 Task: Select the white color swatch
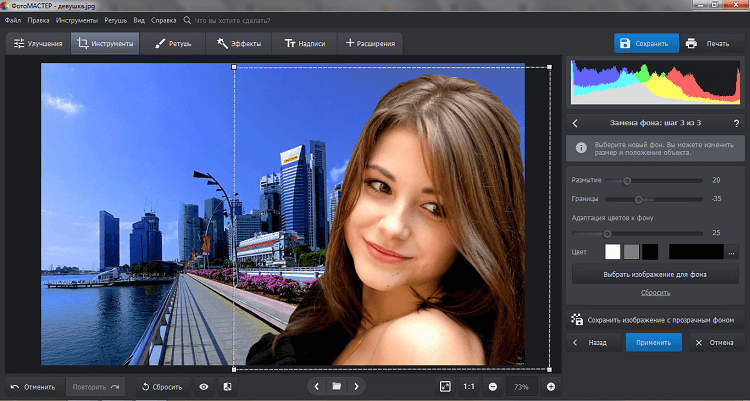pos(612,251)
